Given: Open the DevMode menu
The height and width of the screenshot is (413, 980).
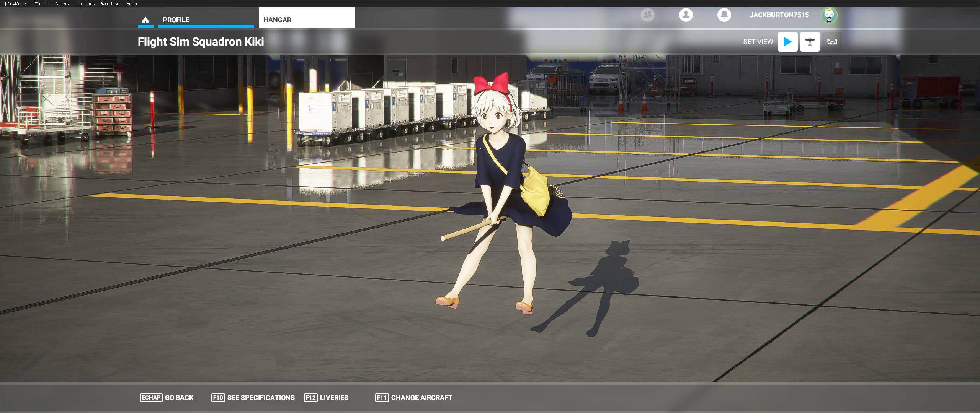Looking at the screenshot, I should click(x=16, y=4).
